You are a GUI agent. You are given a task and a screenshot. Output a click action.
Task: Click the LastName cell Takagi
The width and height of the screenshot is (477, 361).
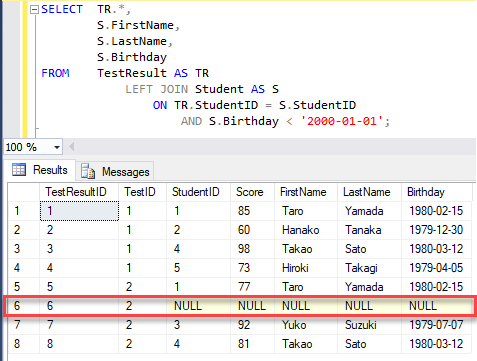pyautogui.click(x=369, y=268)
